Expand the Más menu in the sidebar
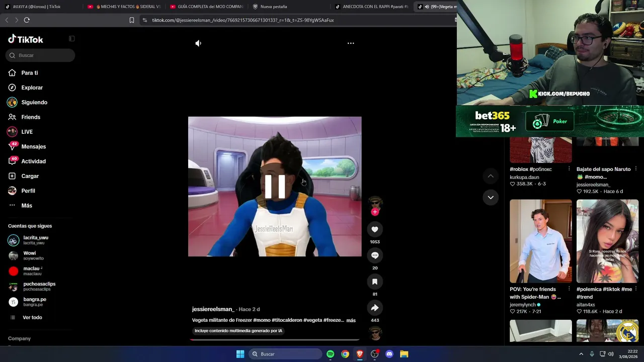Viewport: 644px width, 362px height. (x=27, y=206)
